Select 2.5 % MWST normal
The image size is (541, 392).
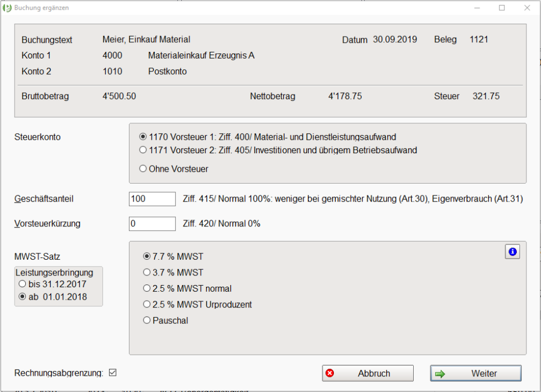(147, 288)
